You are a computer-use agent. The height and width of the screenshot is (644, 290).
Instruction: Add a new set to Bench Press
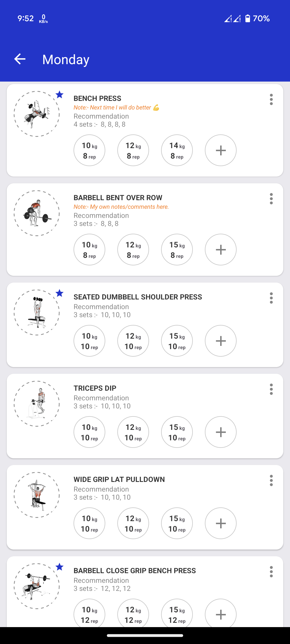pyautogui.click(x=220, y=150)
